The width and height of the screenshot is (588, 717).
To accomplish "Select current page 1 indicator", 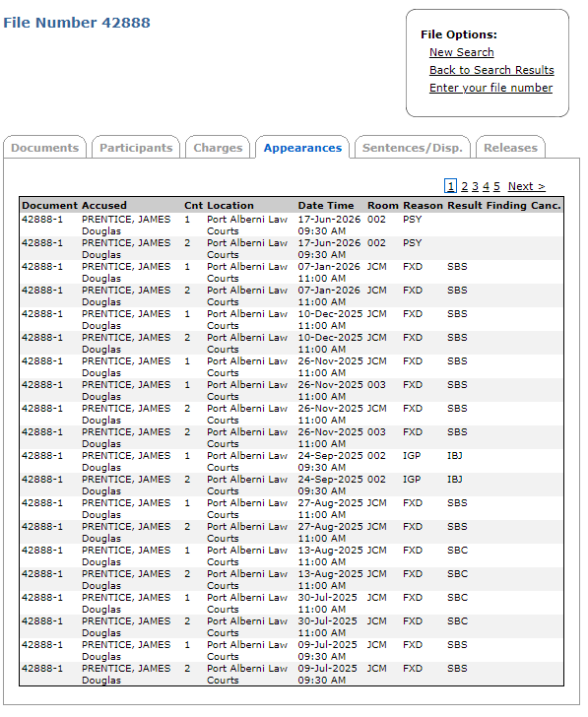I will coord(450,186).
